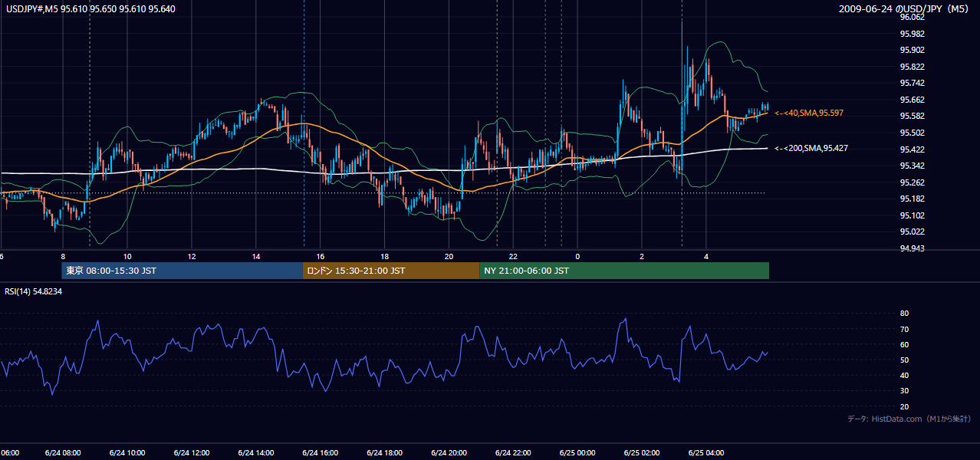Click the 94.943 price axis label
980x460 pixels.
912,248
